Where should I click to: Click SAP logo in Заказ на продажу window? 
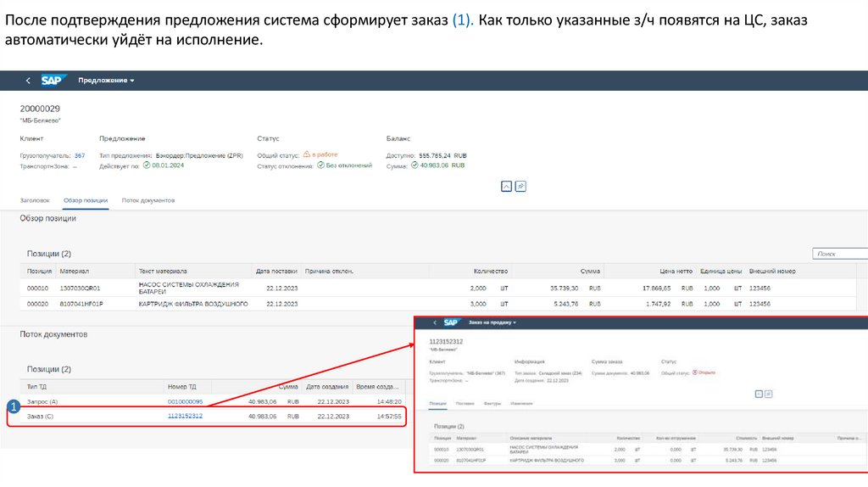[x=452, y=322]
